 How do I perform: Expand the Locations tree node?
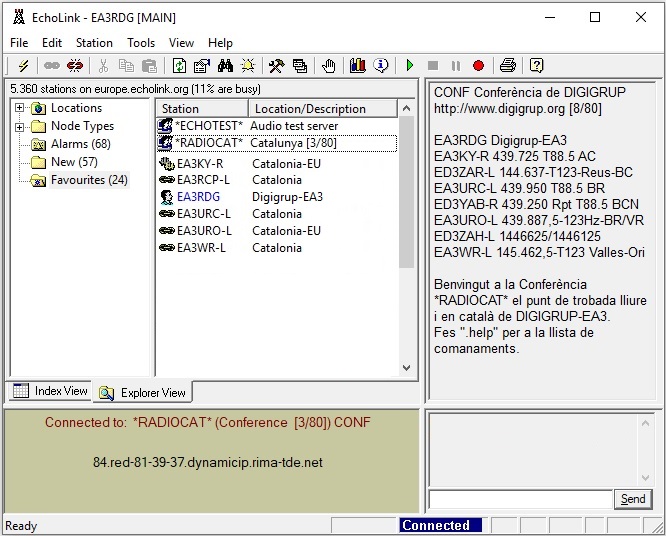[x=19, y=108]
